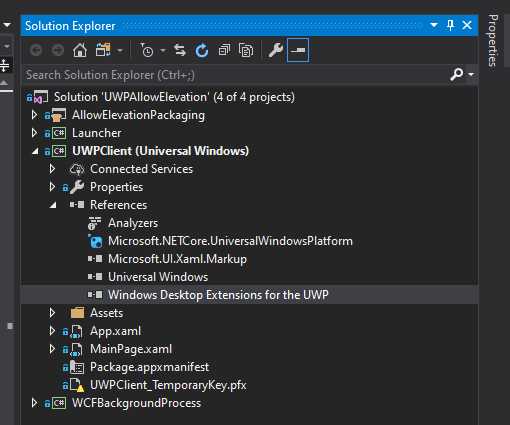510x425 pixels.
Task: Open the search options dropdown arrow
Action: (x=471, y=74)
